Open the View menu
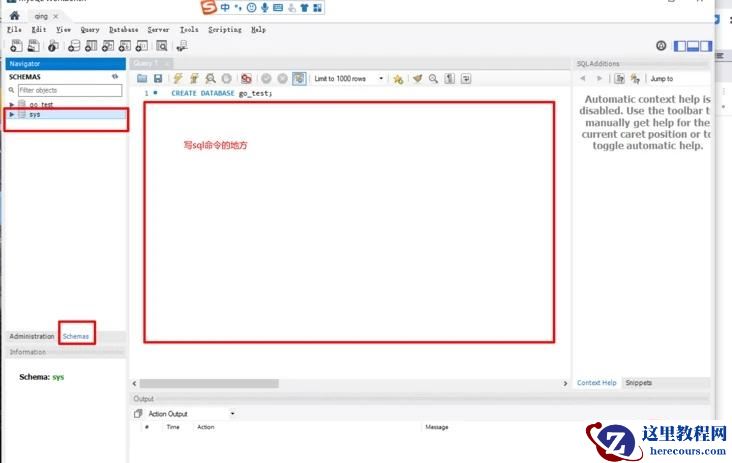 (x=63, y=29)
